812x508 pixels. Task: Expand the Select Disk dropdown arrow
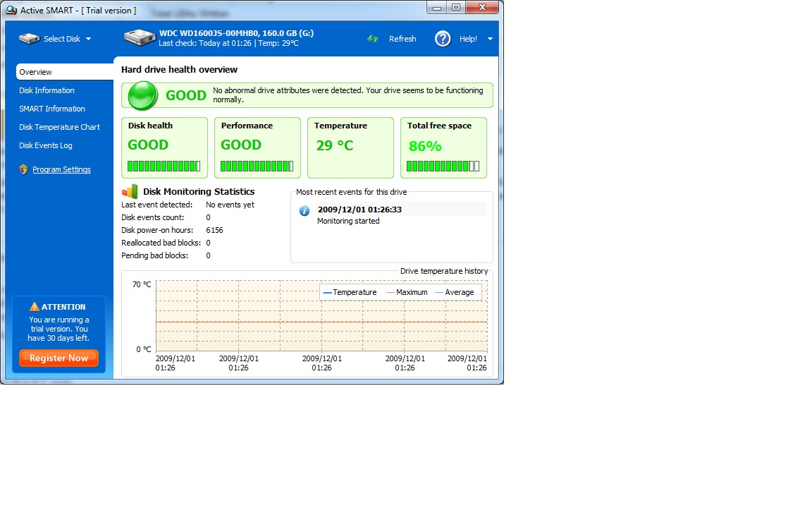[x=88, y=40]
